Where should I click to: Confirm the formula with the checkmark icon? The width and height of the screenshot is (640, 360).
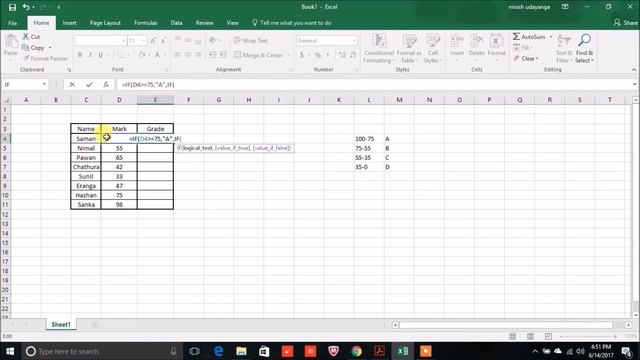(x=89, y=84)
